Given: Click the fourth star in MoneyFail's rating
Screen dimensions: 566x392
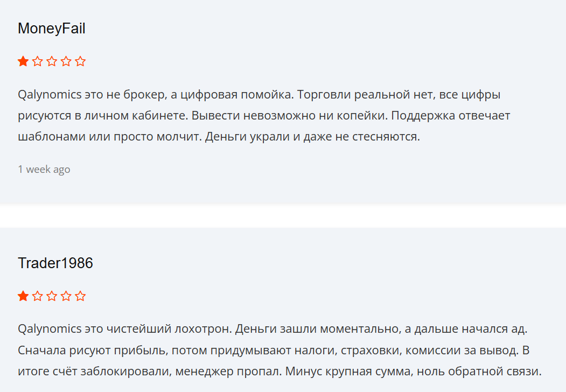Looking at the screenshot, I should pyautogui.click(x=66, y=61).
